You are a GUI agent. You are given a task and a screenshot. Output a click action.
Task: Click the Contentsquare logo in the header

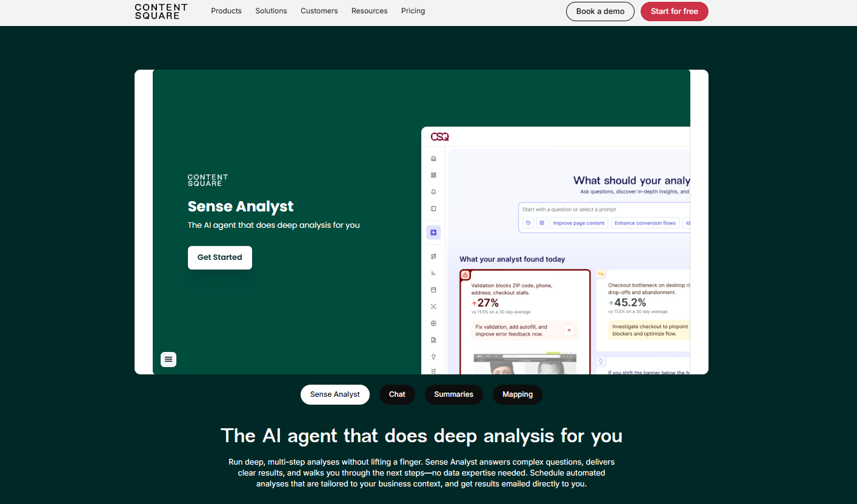[x=161, y=12]
